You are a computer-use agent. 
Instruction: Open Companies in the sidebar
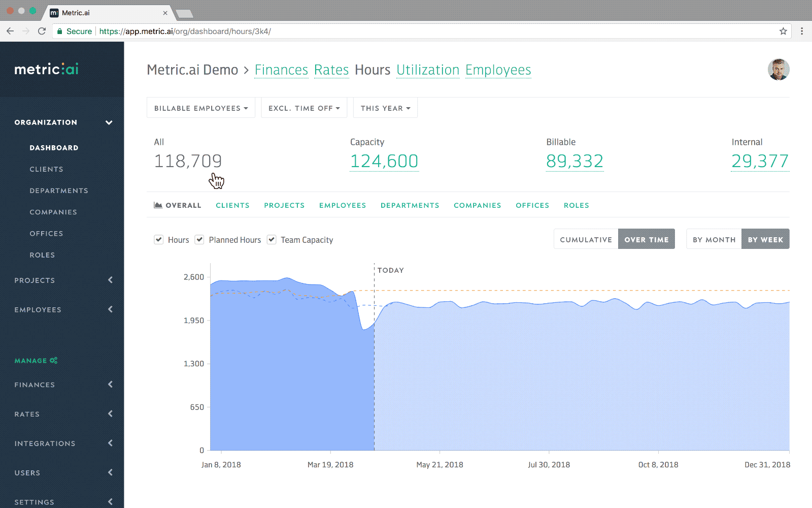click(x=53, y=212)
